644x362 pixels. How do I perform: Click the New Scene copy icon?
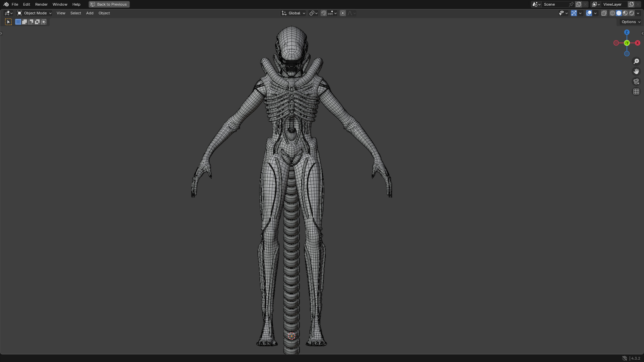tap(579, 4)
